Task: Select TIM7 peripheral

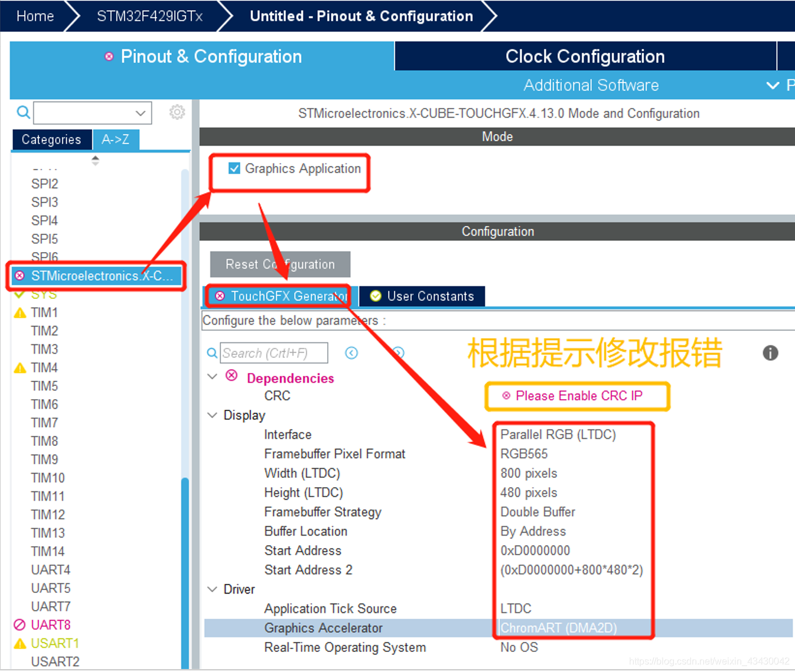Action: pyautogui.click(x=45, y=423)
